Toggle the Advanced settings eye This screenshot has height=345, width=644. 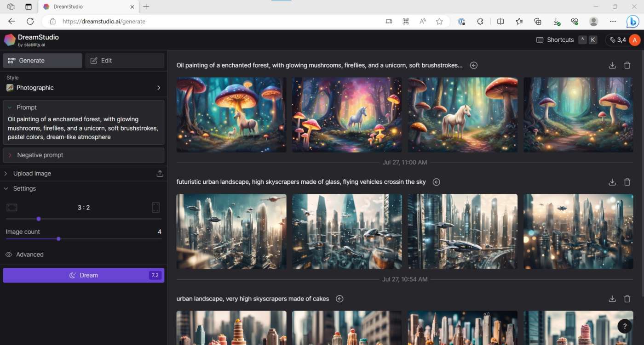click(9, 255)
